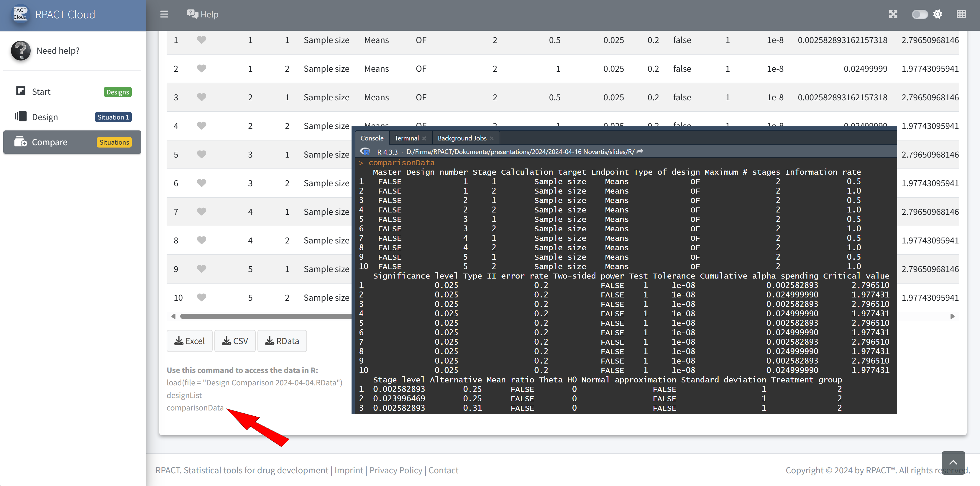Close the Background Jobs tab
Screen dimensions: 980x486
pyautogui.click(x=492, y=138)
